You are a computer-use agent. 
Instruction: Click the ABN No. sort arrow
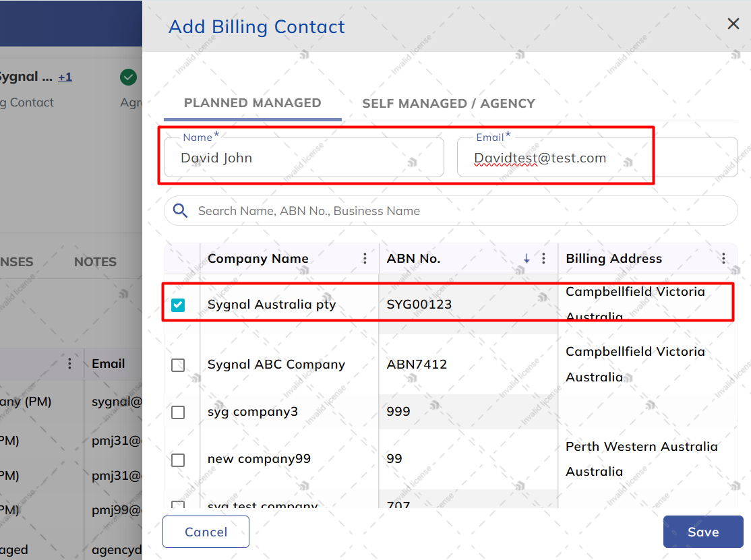pyautogui.click(x=527, y=259)
